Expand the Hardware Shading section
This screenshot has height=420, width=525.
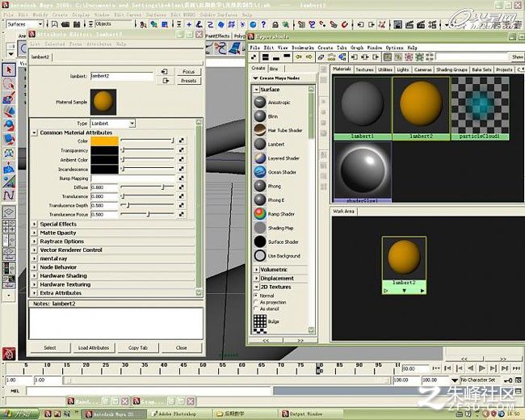[x=34, y=275]
